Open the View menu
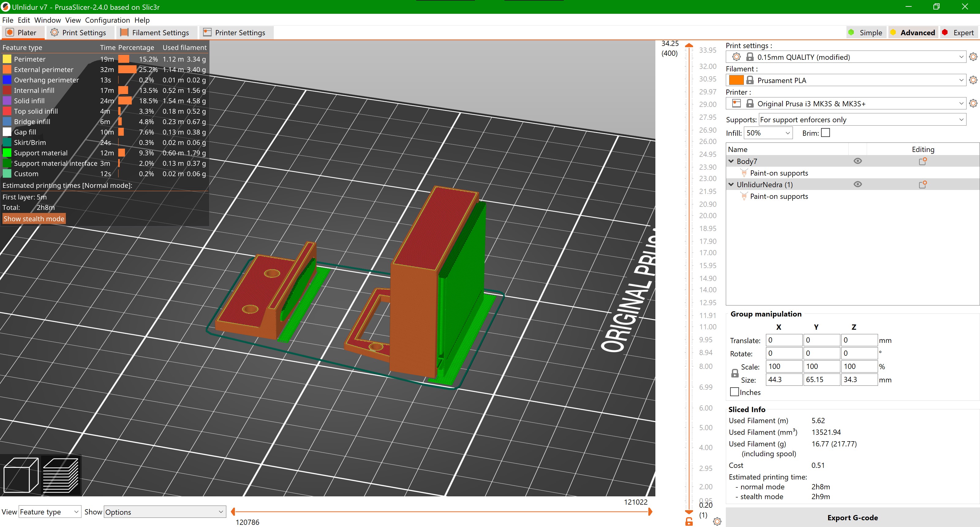The width and height of the screenshot is (980, 527). pos(73,20)
